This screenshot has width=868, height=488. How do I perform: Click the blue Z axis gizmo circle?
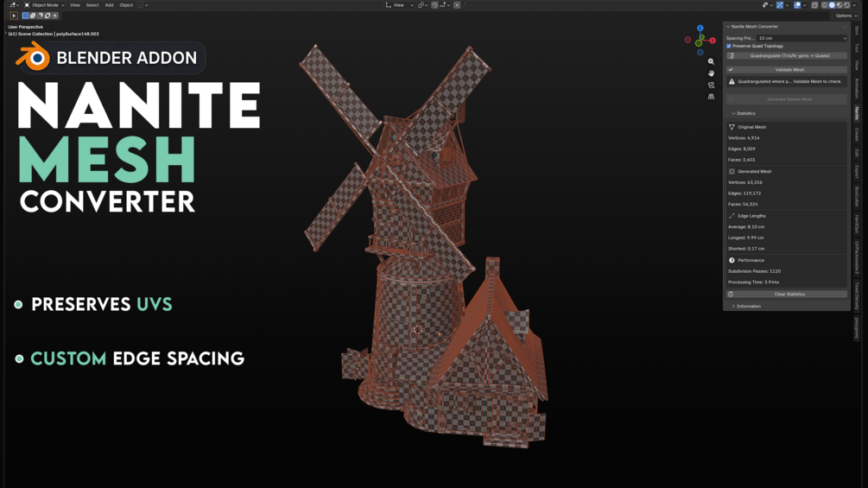[x=700, y=29]
